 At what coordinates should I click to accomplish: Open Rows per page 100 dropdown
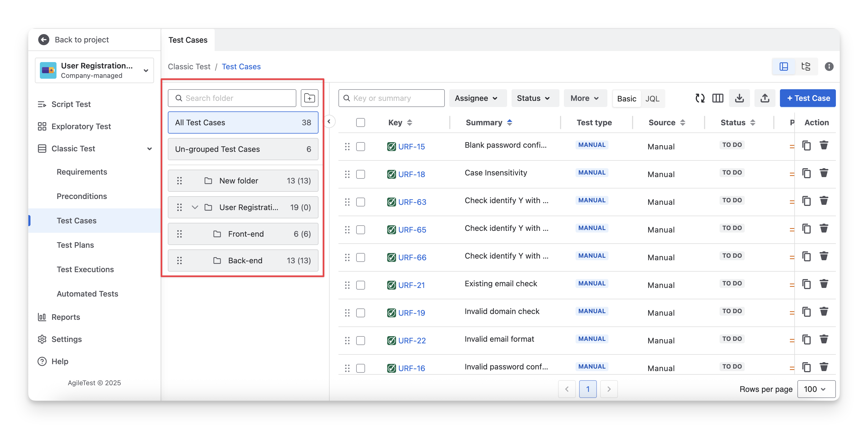tap(816, 389)
